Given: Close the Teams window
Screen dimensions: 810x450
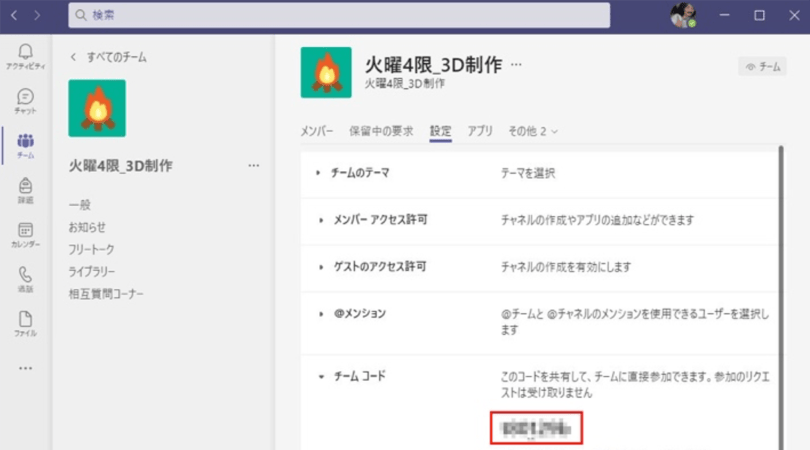Looking at the screenshot, I should click(794, 15).
